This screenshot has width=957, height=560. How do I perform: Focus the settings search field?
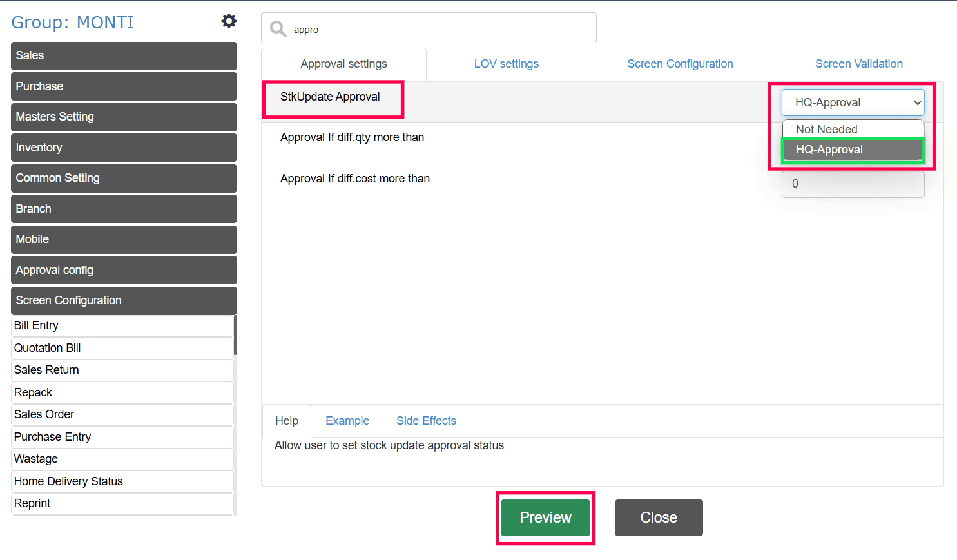(x=438, y=29)
